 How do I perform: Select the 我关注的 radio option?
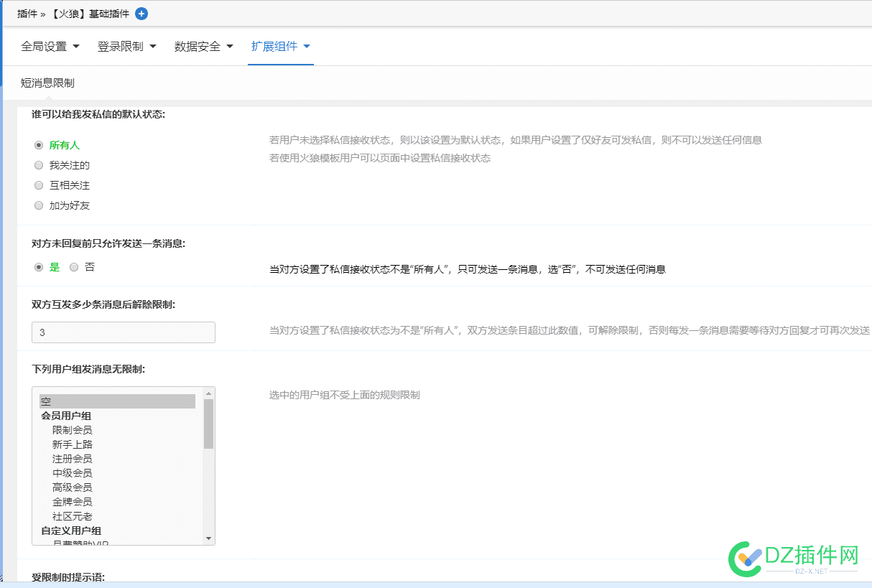[39, 165]
